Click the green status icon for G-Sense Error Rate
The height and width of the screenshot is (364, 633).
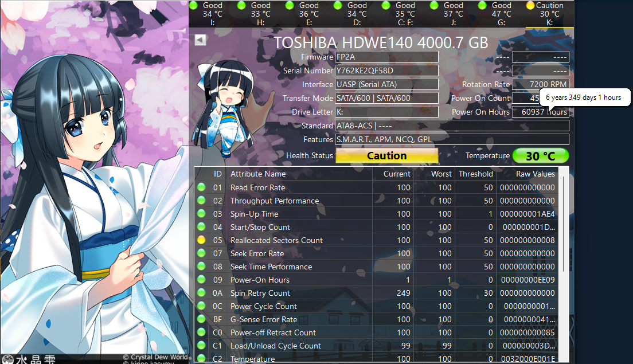pyautogui.click(x=201, y=319)
